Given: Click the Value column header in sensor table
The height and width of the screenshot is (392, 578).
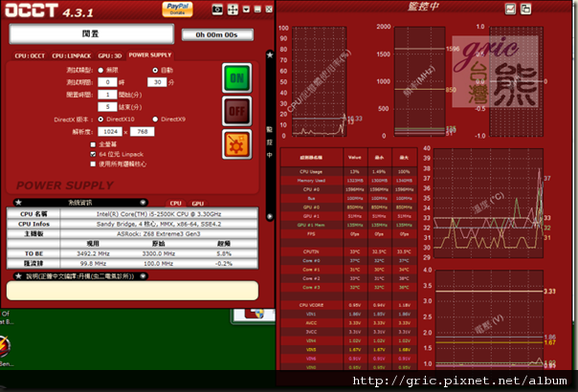Looking at the screenshot, I should pos(355,158).
